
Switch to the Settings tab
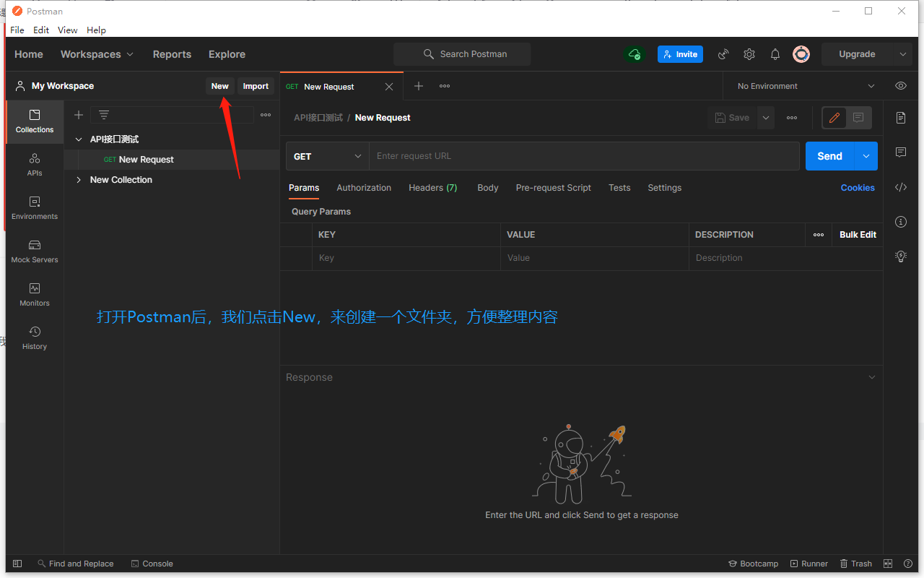664,188
